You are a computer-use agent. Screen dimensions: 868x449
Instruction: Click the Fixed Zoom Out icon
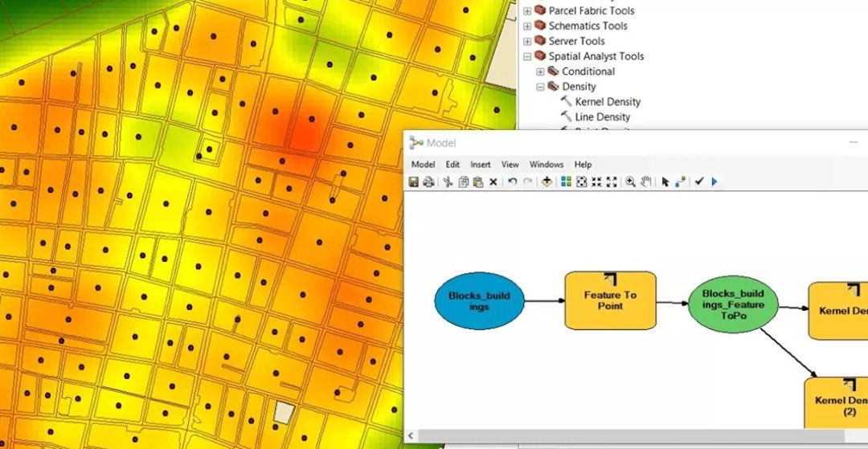(612, 182)
